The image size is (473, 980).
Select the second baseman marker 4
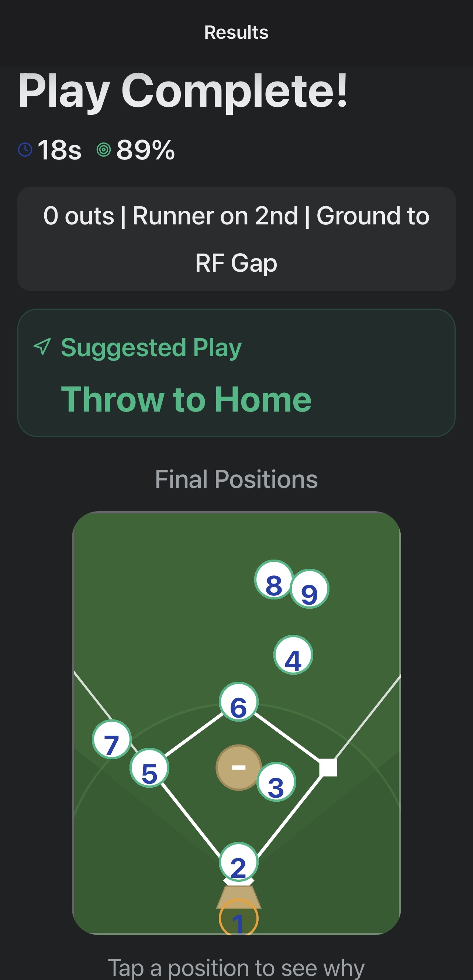[x=293, y=655]
